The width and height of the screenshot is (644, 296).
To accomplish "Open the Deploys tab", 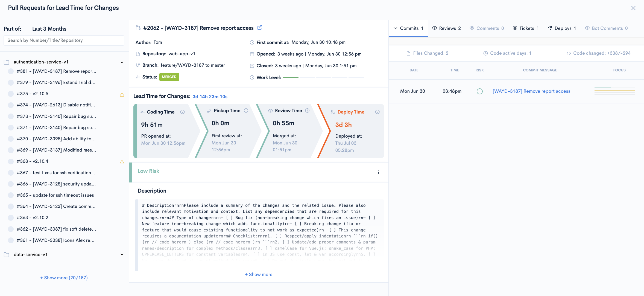I will [x=562, y=28].
